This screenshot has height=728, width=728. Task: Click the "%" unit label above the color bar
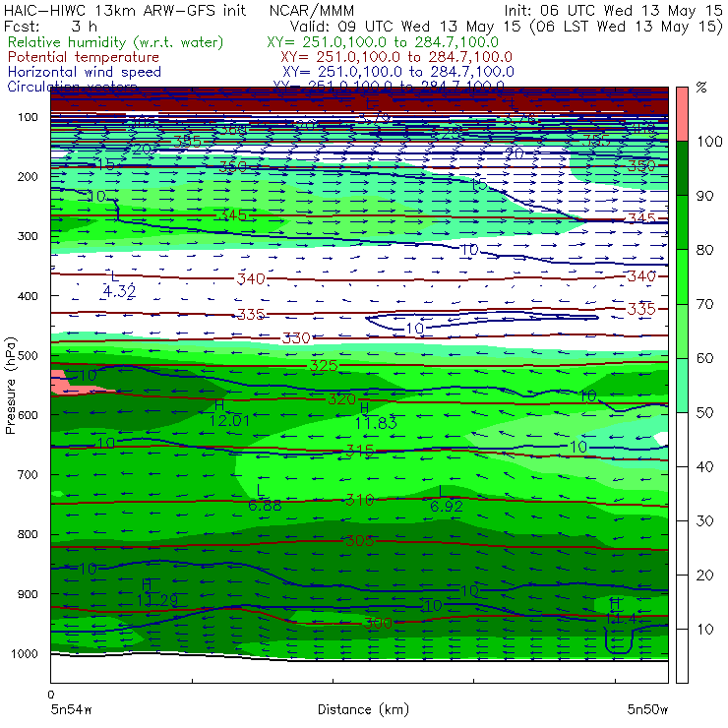pos(701,88)
